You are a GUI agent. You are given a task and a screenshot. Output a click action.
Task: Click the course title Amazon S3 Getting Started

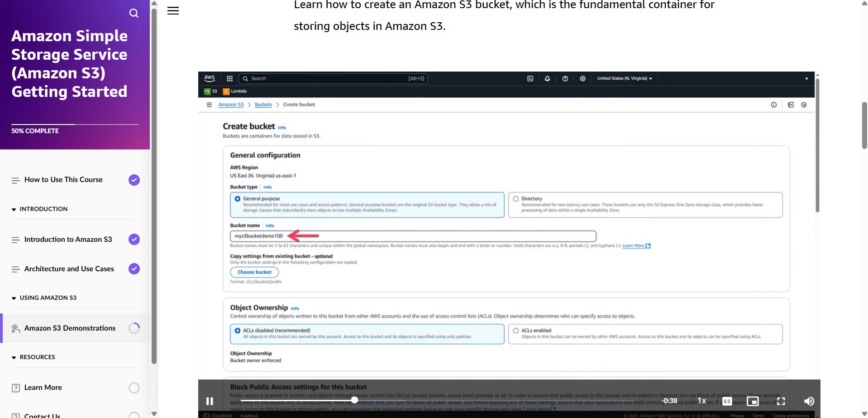[69, 64]
